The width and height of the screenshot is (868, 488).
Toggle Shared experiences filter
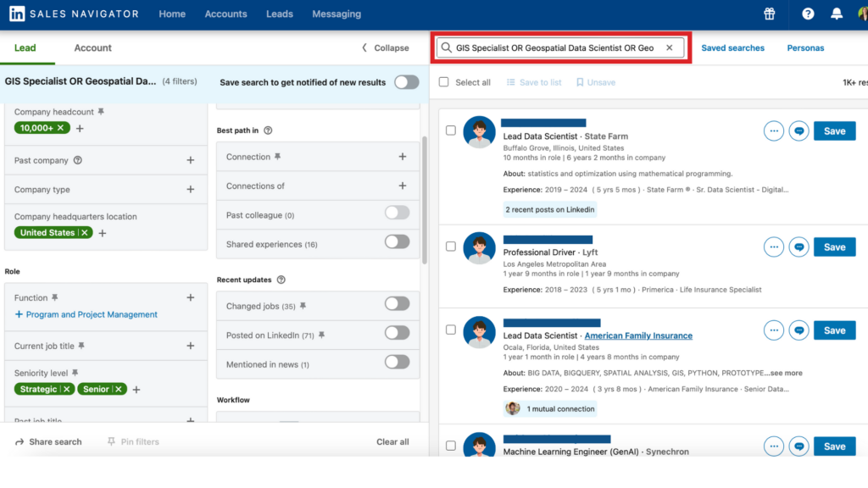[397, 241]
